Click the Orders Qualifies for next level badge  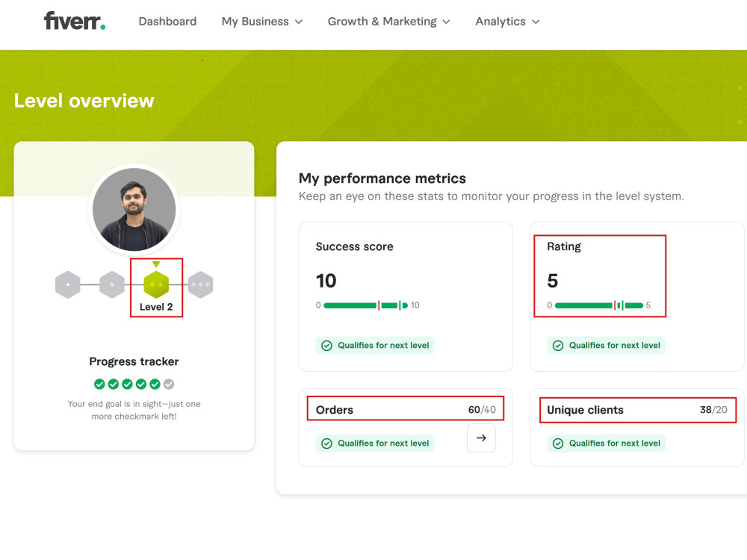pyautogui.click(x=375, y=444)
